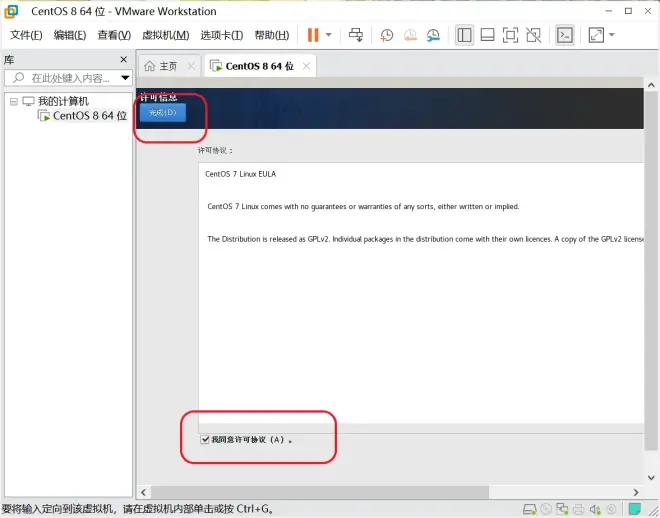Image resolution: width=660 pixels, height=518 pixels.
Task: Click the printer status bar icon
Action: pos(579,510)
